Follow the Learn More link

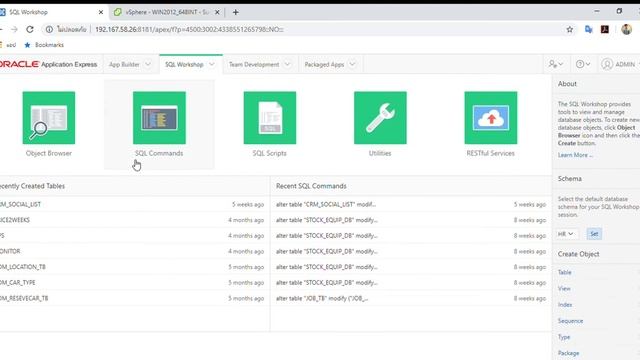[x=575, y=155]
